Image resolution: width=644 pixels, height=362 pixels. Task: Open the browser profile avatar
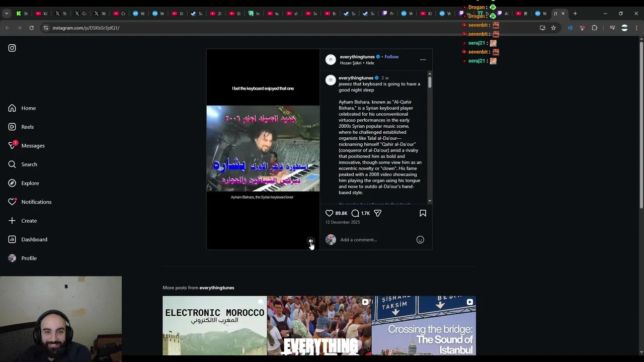[x=624, y=28]
